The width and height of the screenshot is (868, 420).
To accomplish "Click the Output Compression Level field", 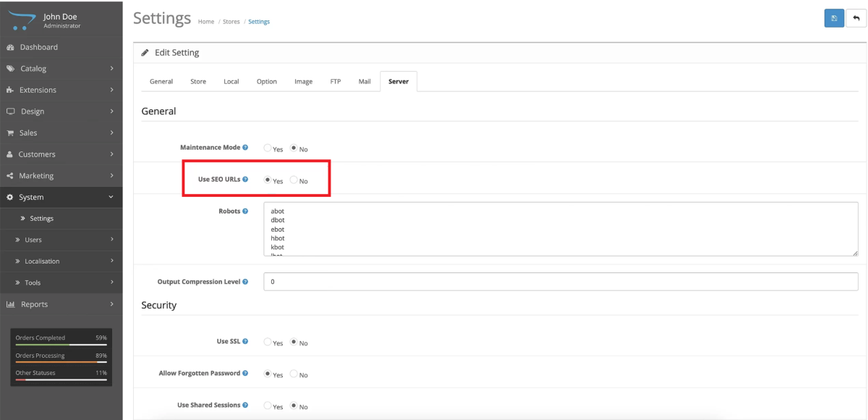I will (x=561, y=282).
